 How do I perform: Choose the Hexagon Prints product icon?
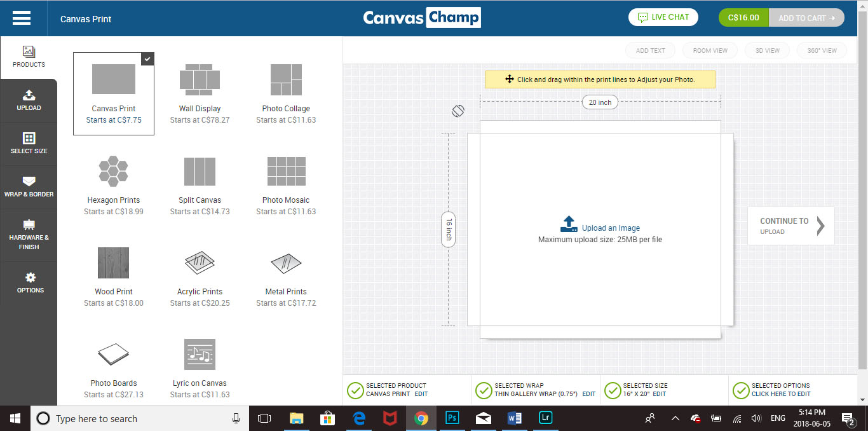point(114,171)
